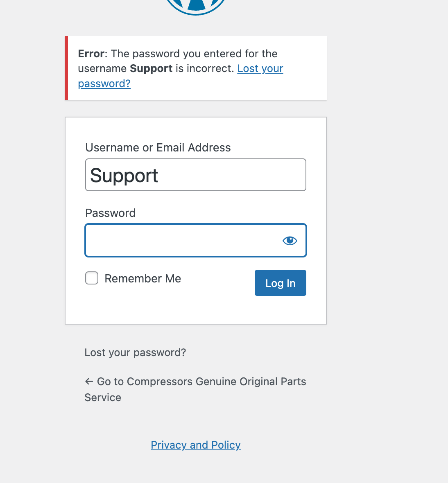Click the word 'Service' in back-to-site link
The image size is (448, 483).
103,397
